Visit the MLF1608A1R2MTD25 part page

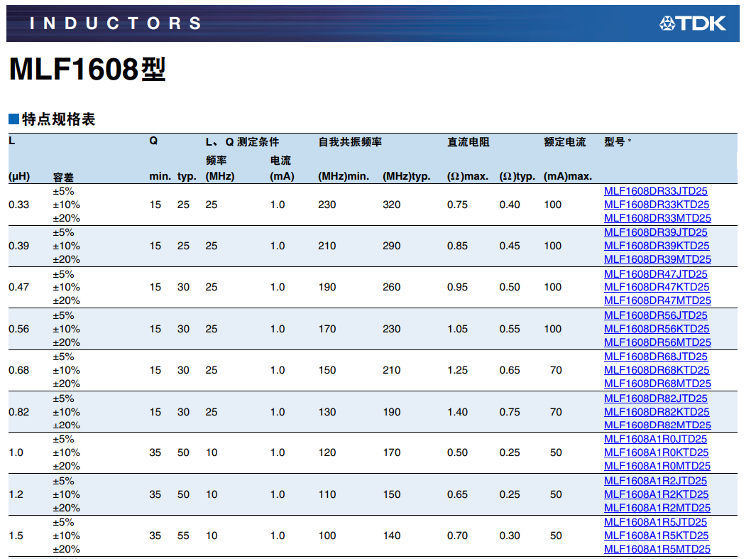tap(657, 508)
